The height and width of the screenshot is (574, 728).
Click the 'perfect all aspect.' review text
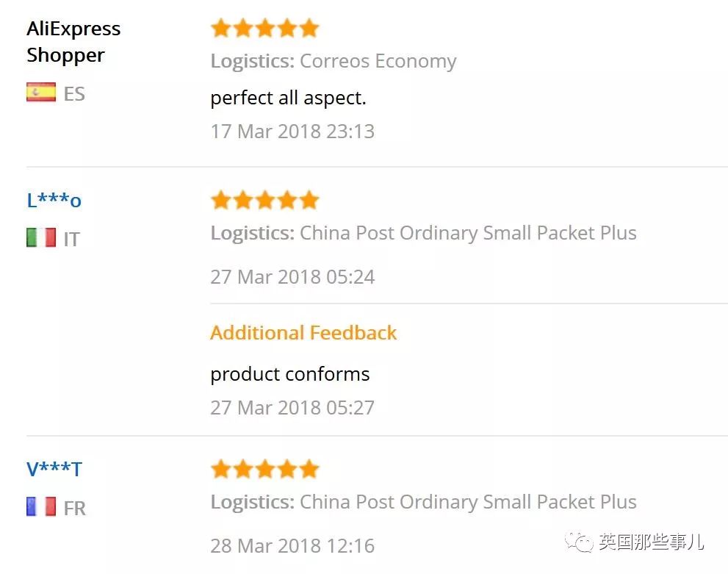click(288, 98)
